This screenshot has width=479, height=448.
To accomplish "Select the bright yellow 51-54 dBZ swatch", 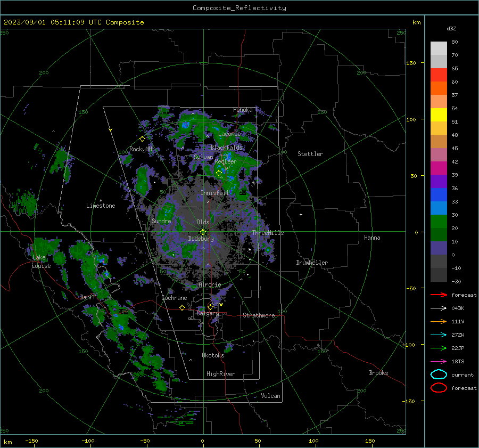I will point(439,115).
